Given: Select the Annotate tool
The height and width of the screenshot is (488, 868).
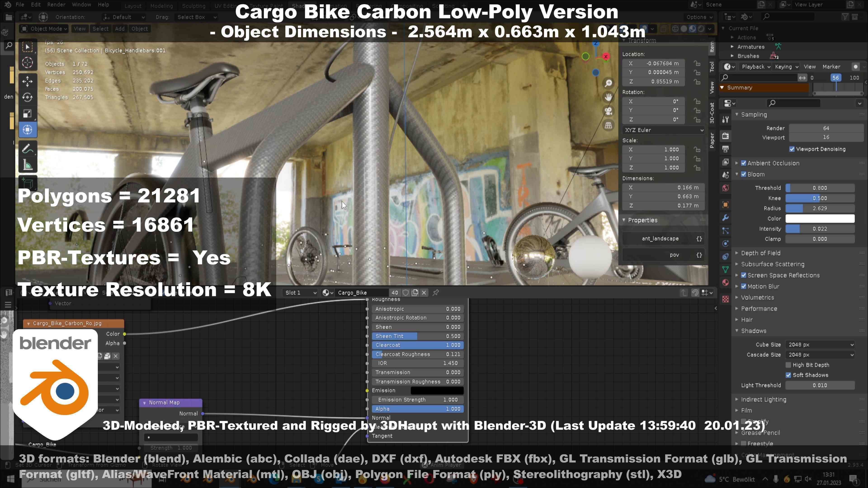Looking at the screenshot, I should (x=28, y=148).
